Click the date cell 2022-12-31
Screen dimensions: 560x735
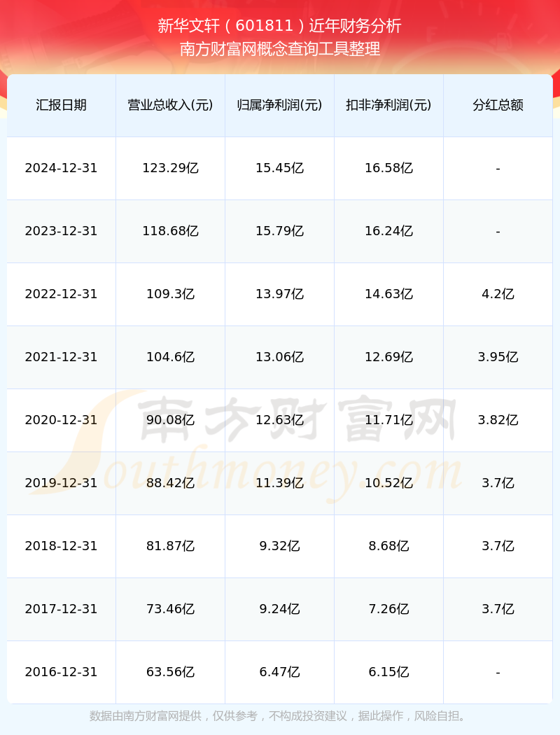pyautogui.click(x=62, y=294)
